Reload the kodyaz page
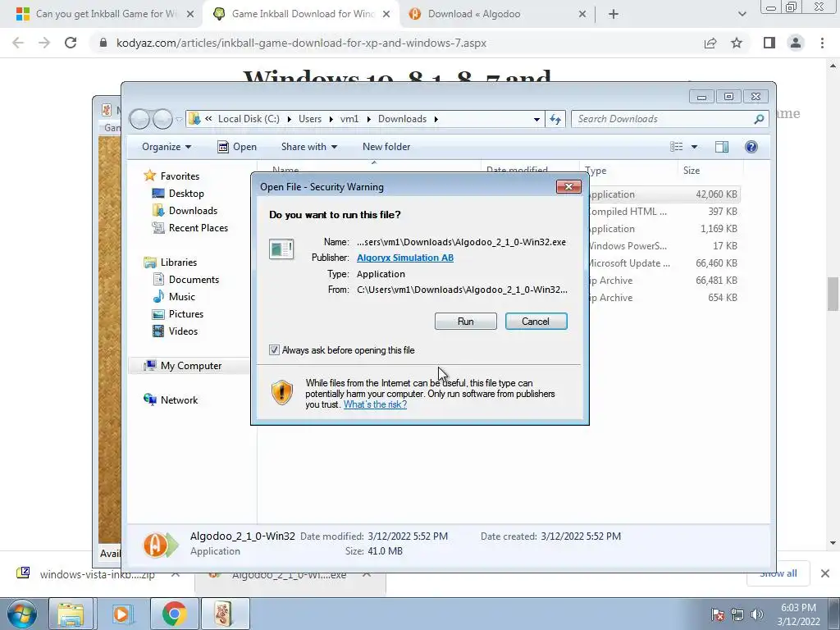840x630 pixels. 71,43
